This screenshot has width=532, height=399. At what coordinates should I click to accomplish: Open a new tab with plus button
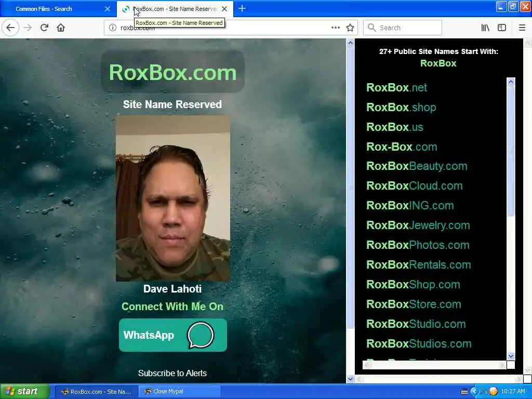point(242,8)
